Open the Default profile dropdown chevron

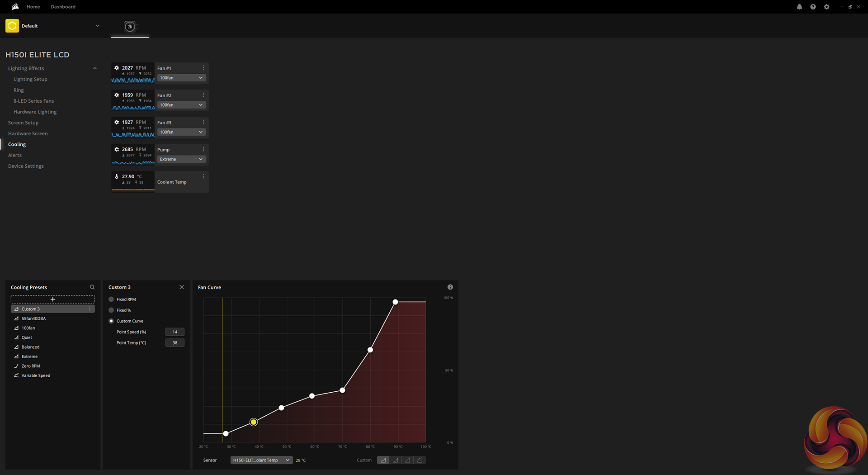point(98,26)
